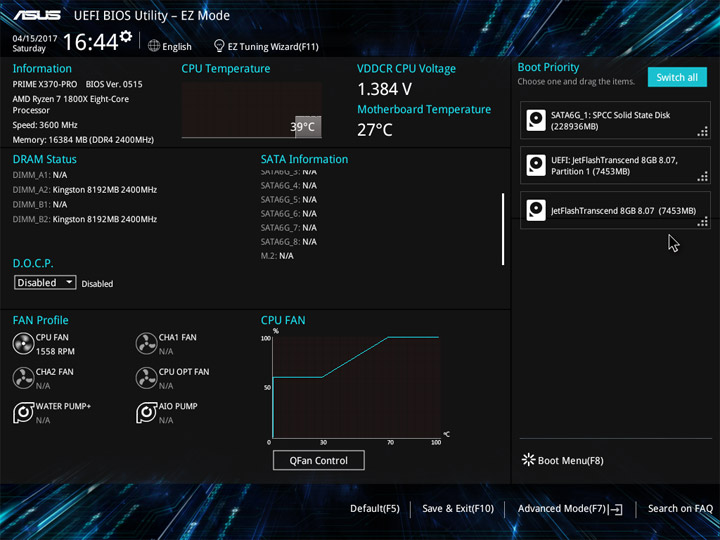The height and width of the screenshot is (540, 720).
Task: Click DIMM_A2 Kingston 8192MB 2400MHz row
Action: pos(84,190)
